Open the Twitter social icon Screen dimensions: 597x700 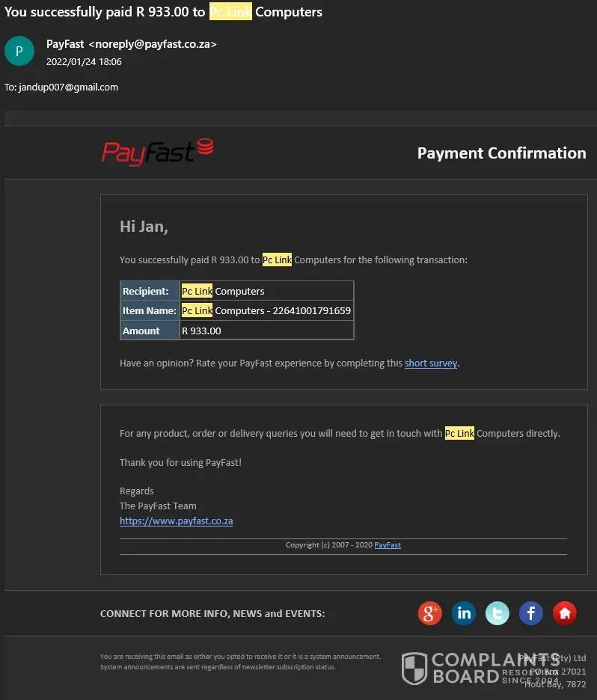click(497, 613)
